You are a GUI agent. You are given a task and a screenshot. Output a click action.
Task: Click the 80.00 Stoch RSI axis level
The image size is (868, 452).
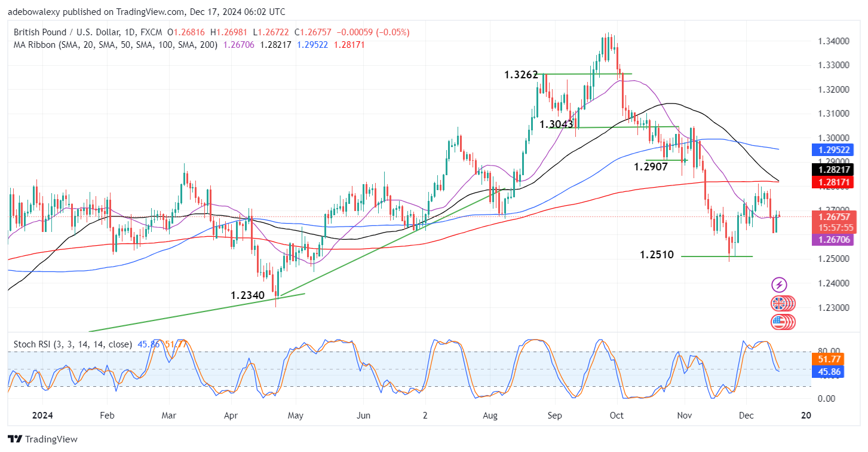click(827, 351)
